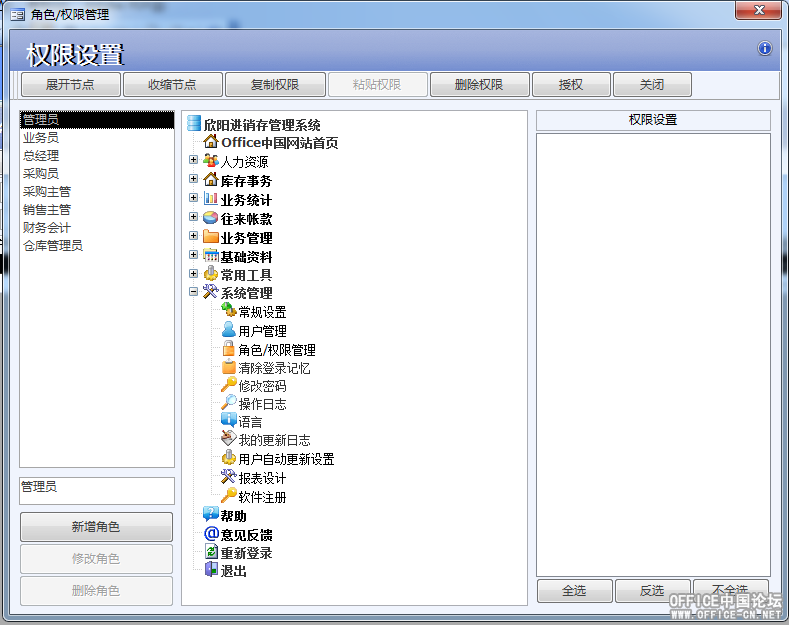Click the padlock icon of 角色/权限管理
Image resolution: width=789 pixels, height=625 pixels.
click(x=228, y=348)
